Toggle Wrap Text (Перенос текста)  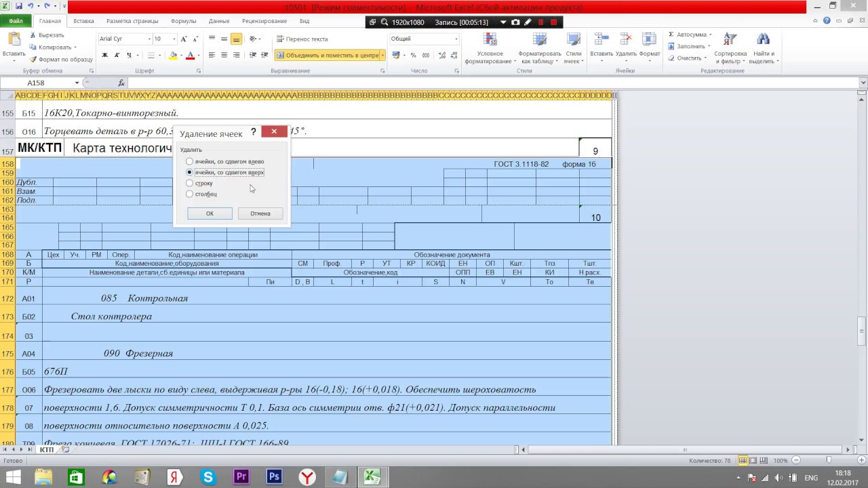[x=302, y=39]
